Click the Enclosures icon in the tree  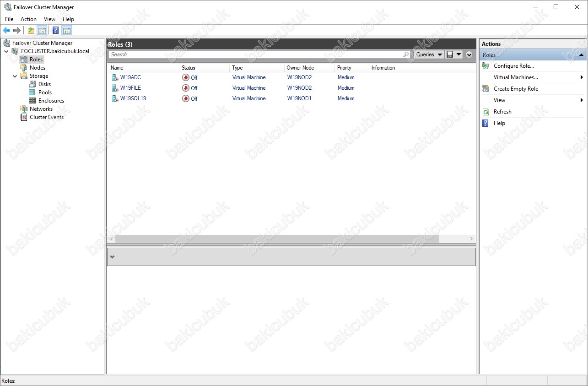(32, 101)
